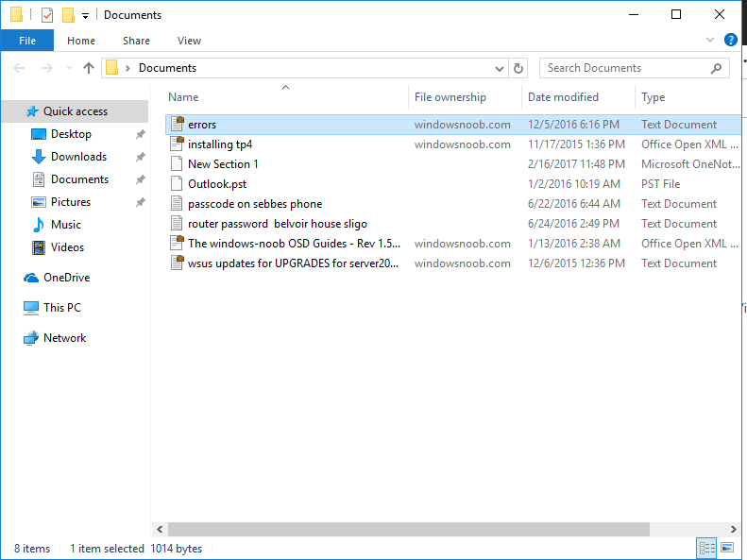The width and height of the screenshot is (747, 560).
Task: Select 'passcode on sebbes phone' file
Action: (453, 204)
